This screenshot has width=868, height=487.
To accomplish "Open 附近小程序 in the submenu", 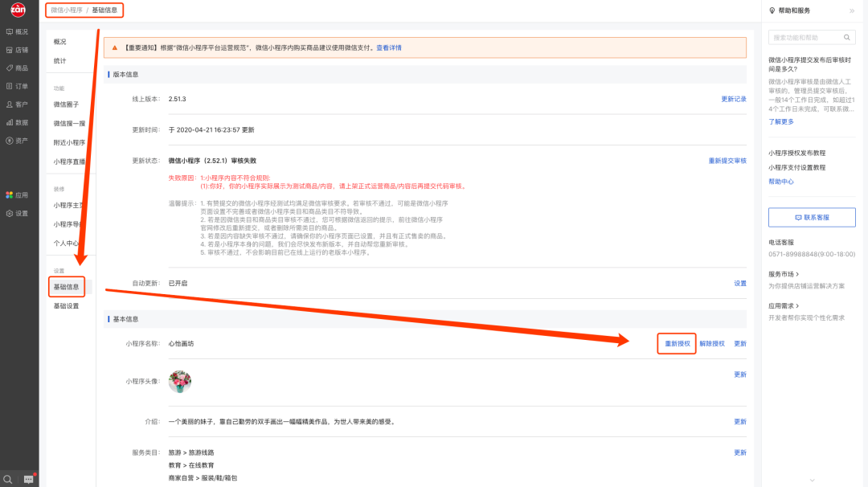I will coord(70,142).
